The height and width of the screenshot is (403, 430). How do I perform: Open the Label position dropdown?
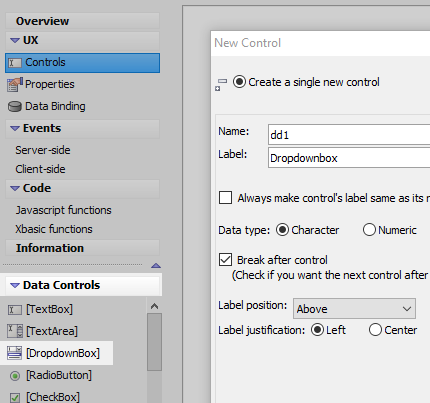click(x=354, y=309)
